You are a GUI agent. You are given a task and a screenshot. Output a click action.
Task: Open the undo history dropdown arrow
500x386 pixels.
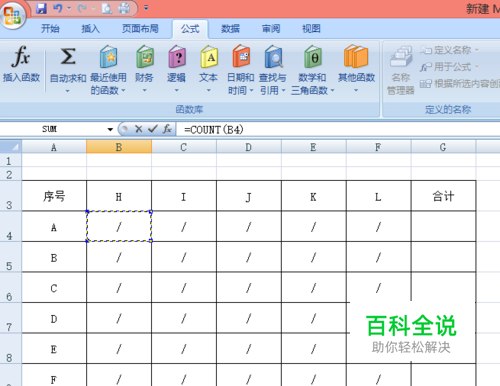69,8
